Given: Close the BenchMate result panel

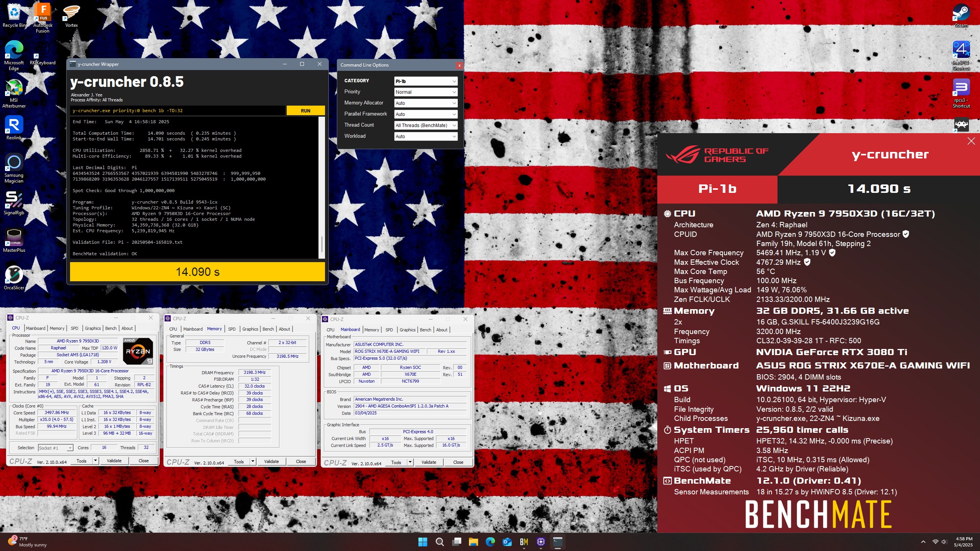Looking at the screenshot, I should pyautogui.click(x=971, y=141).
